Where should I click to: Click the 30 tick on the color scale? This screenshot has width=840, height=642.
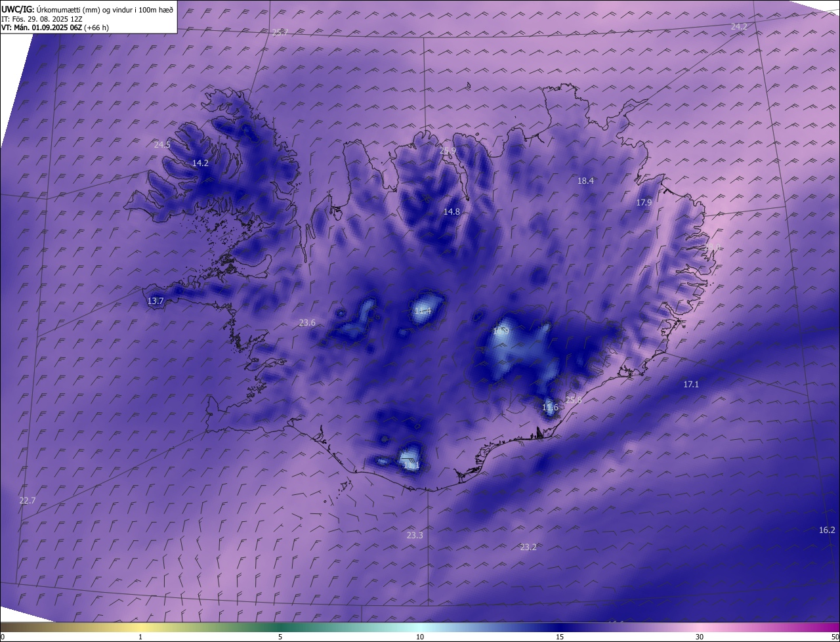pyautogui.click(x=700, y=637)
